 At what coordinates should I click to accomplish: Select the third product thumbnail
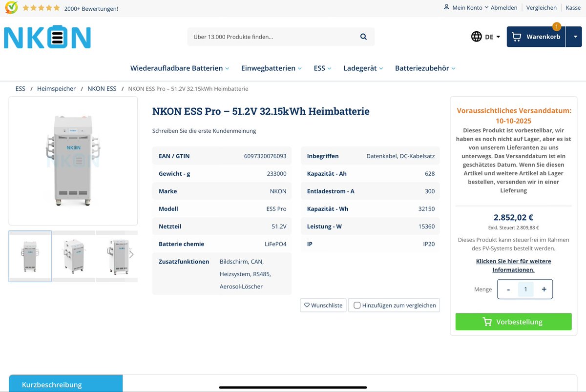pyautogui.click(x=117, y=256)
